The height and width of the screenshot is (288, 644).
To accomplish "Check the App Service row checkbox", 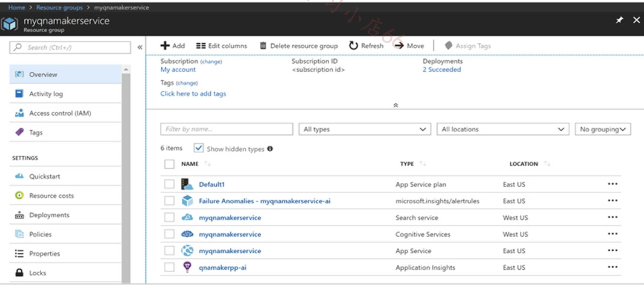I will (x=169, y=251).
